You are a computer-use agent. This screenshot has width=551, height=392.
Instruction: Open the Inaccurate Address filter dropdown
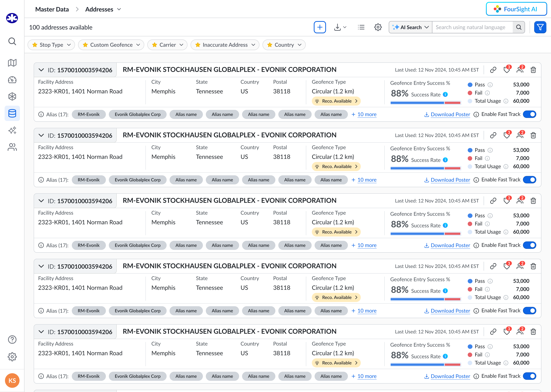coord(225,45)
